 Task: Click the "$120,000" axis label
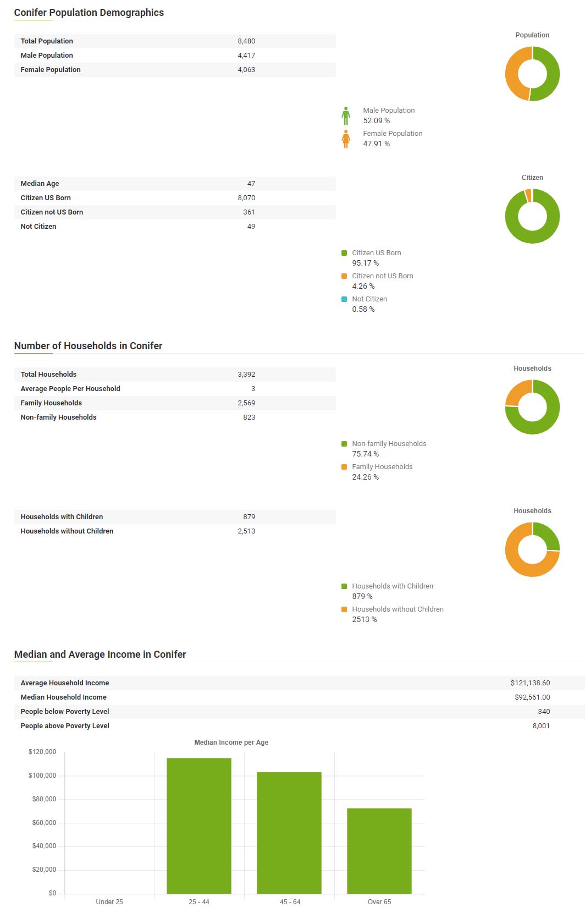42,752
